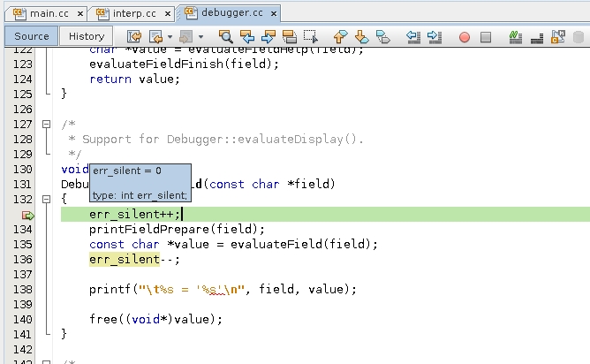
Task: Go to header/source file icon
Action: (x=557, y=36)
